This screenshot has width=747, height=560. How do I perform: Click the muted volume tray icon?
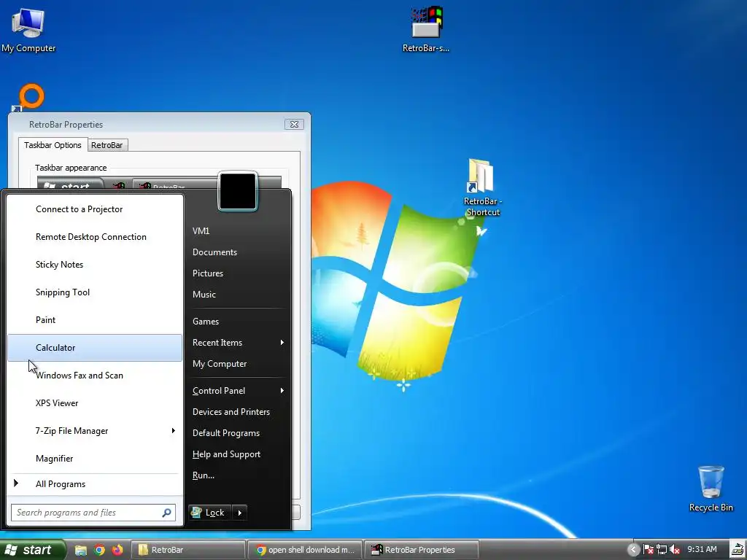674,550
